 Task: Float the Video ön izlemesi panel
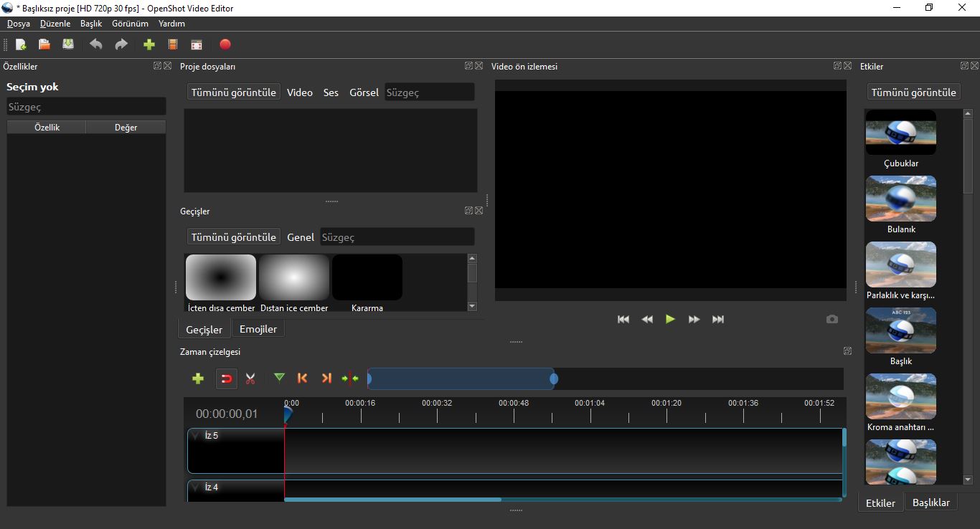click(837, 66)
